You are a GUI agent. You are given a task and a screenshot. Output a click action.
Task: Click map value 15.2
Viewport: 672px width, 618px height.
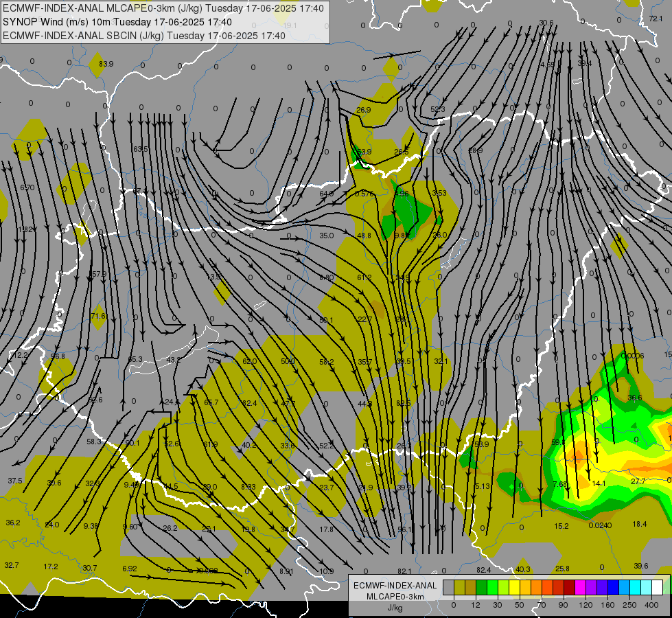click(561, 526)
